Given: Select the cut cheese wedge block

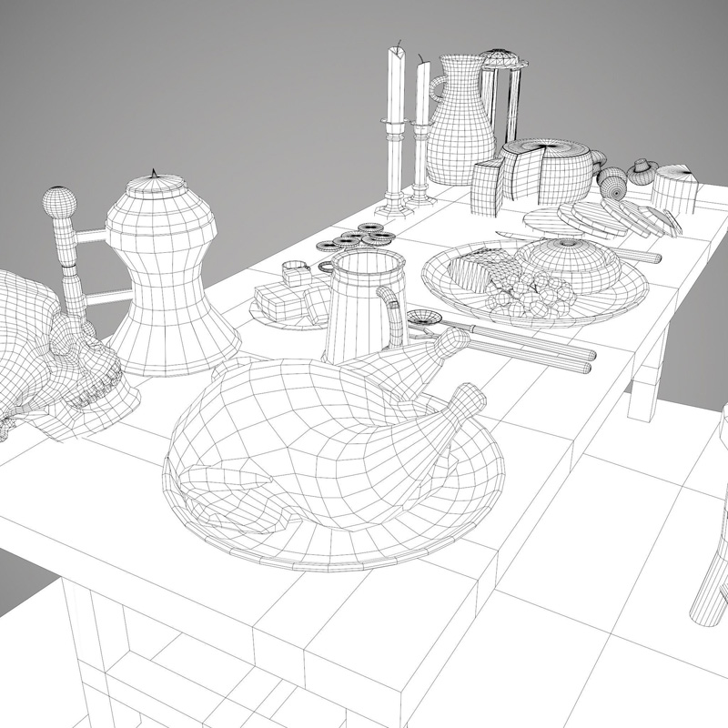Looking at the screenshot, I should pyautogui.click(x=489, y=187).
